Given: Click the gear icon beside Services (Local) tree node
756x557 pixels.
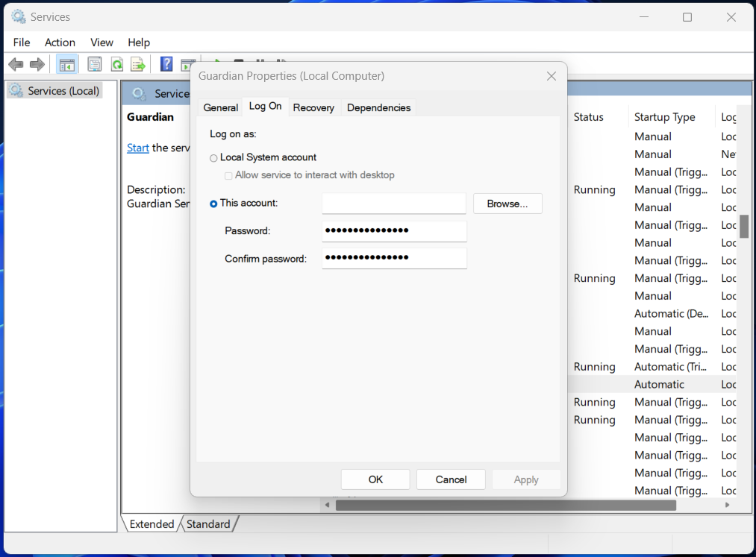Looking at the screenshot, I should pyautogui.click(x=16, y=90).
